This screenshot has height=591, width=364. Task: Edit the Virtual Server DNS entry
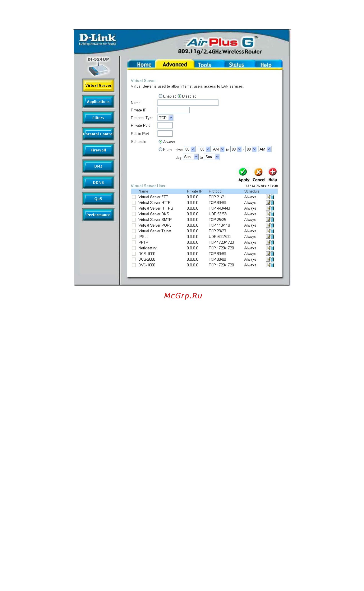pyautogui.click(x=268, y=214)
